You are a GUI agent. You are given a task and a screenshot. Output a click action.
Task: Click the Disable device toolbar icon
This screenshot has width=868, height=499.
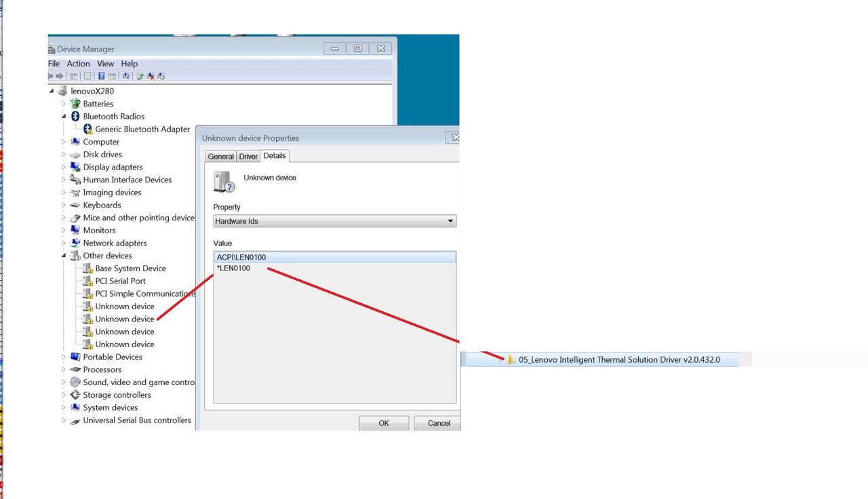pyautogui.click(x=161, y=76)
